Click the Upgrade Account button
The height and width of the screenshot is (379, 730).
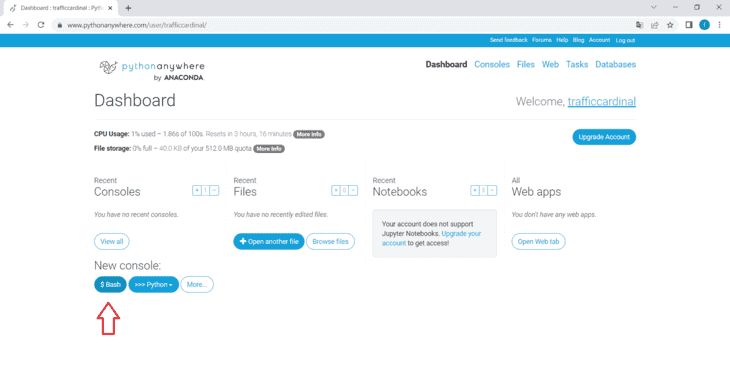[x=604, y=137]
